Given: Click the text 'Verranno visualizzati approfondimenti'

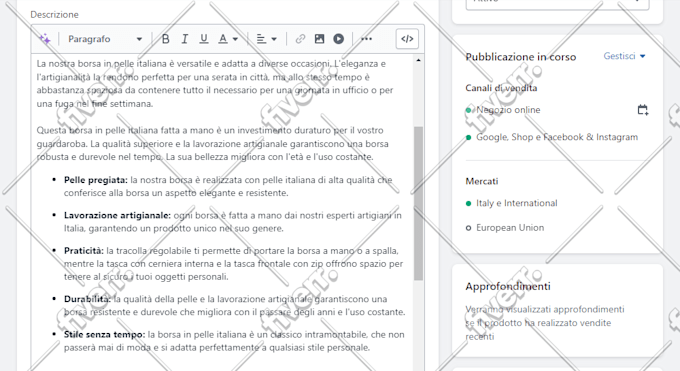Looking at the screenshot, I should point(545,309).
